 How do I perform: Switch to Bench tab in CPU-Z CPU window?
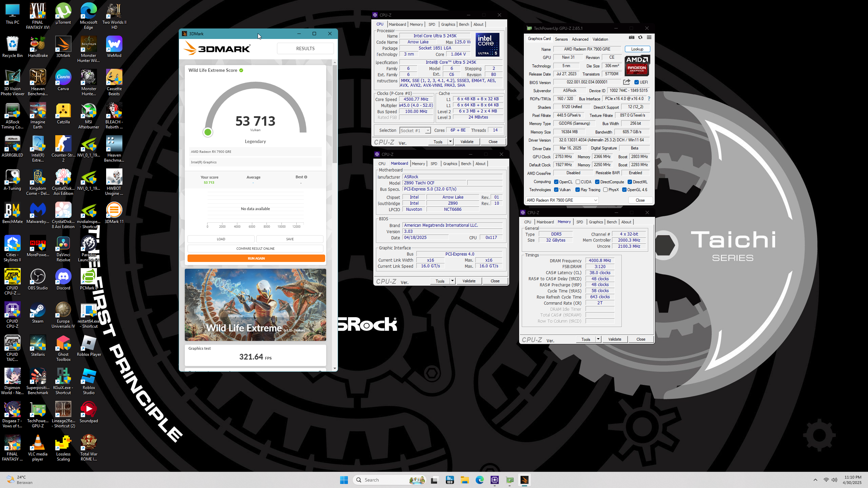point(464,24)
